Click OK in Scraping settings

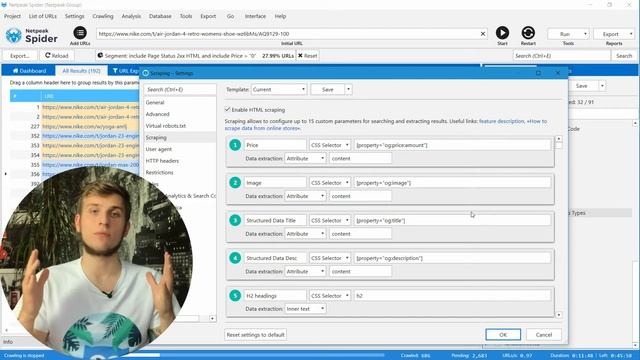point(503,335)
